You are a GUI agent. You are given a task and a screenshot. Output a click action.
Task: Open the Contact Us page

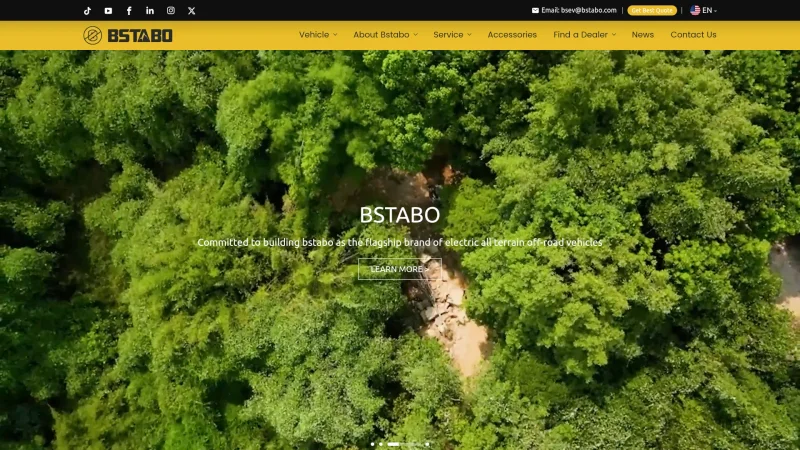click(x=693, y=35)
